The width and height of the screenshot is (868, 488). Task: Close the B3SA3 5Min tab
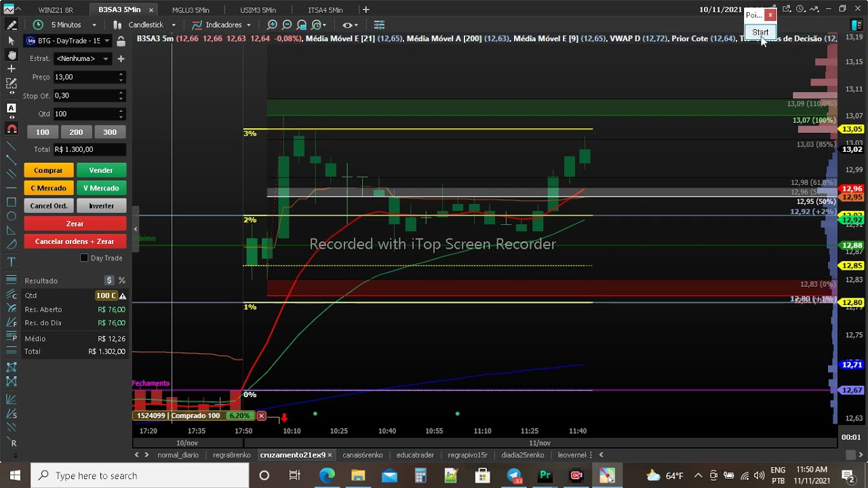tap(151, 10)
